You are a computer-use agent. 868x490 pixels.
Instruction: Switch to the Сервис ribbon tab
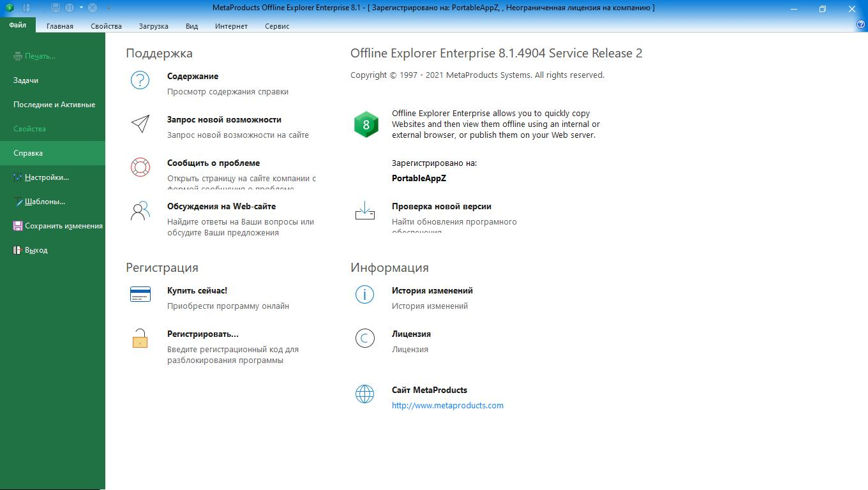click(277, 26)
